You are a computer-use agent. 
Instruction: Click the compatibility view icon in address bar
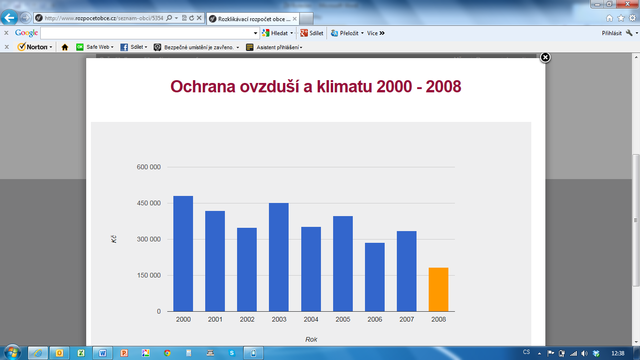pyautogui.click(x=184, y=18)
